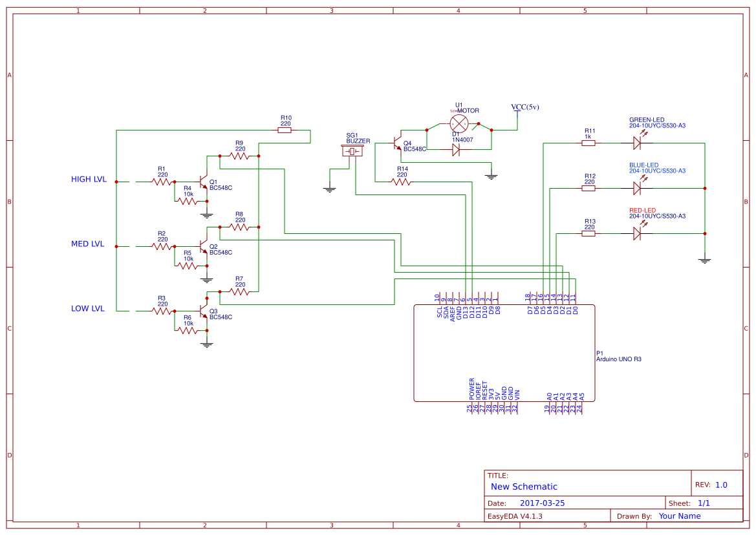Viewport: 756px width, 535px height.
Task: Select the LOW LVL net label
Action: (x=87, y=308)
